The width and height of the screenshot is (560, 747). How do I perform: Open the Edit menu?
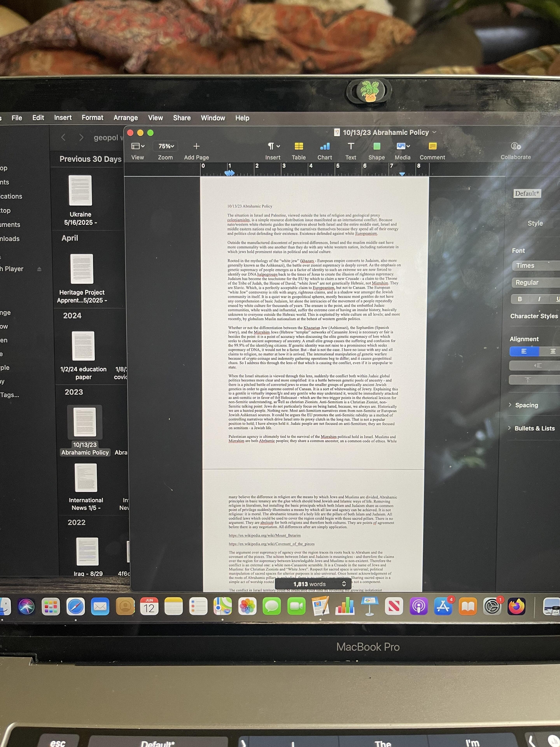(38, 117)
